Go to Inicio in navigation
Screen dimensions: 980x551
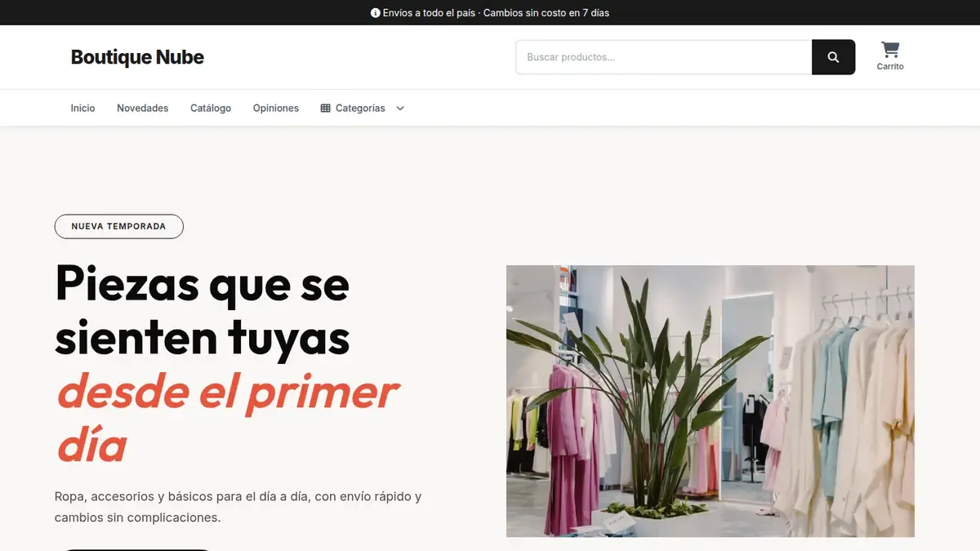click(82, 108)
